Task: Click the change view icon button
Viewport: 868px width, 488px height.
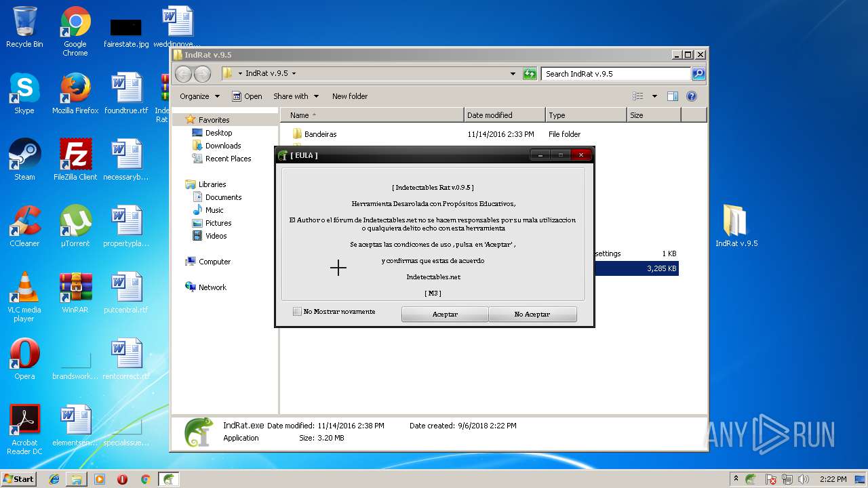Action: (x=638, y=96)
